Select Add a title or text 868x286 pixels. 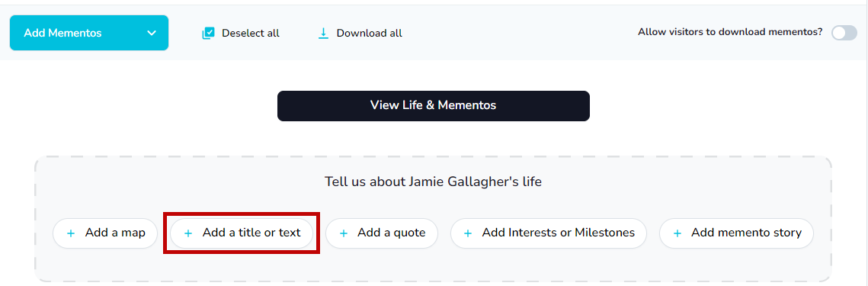(242, 233)
